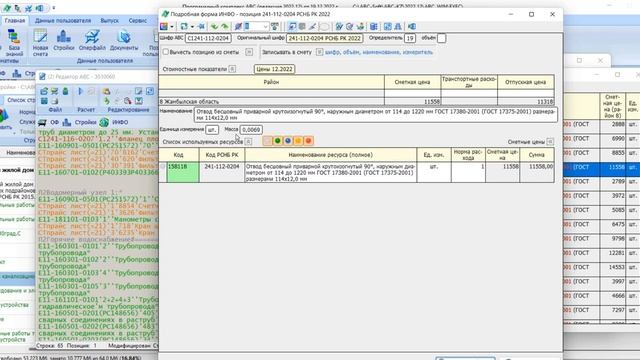Click the 'Шифр АВС' input field
Image resolution: width=640 pixels, height=360 pixels.
tap(208, 38)
